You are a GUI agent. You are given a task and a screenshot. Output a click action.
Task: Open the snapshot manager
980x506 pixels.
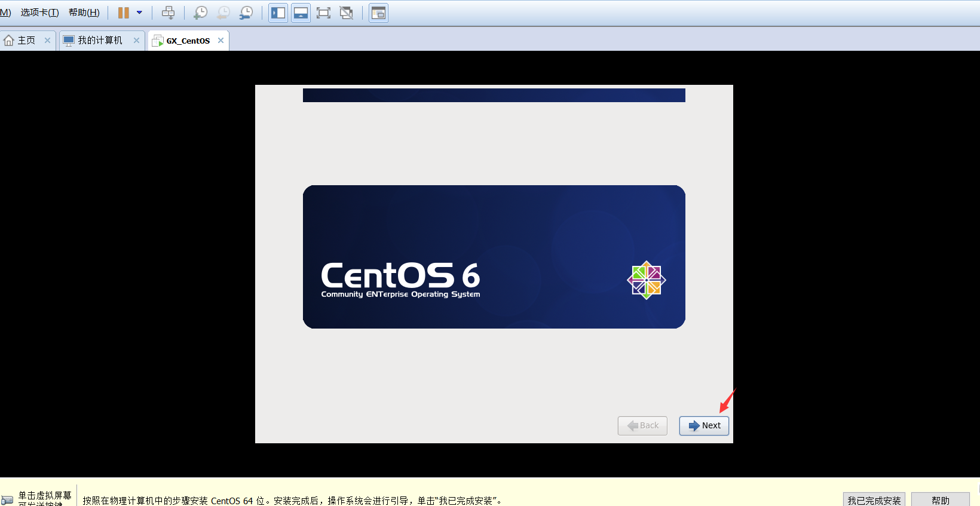tap(246, 13)
